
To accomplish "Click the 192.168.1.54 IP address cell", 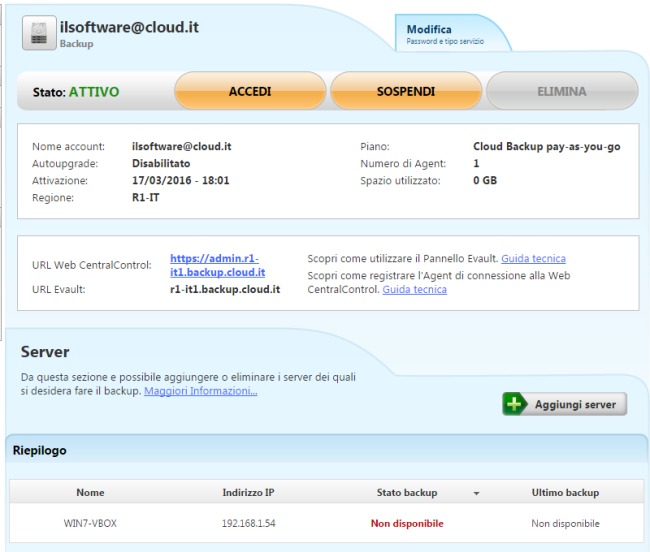I will [248, 523].
